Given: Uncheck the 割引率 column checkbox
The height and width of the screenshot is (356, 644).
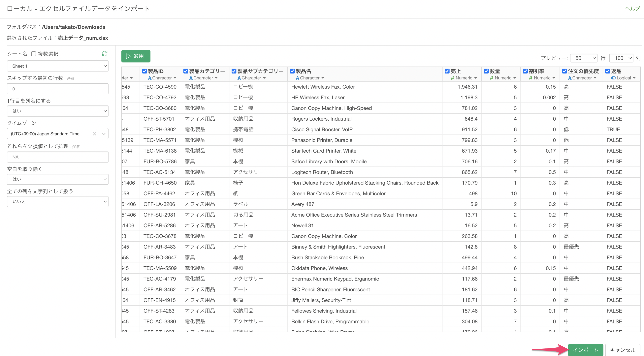Looking at the screenshot, I should [x=526, y=71].
